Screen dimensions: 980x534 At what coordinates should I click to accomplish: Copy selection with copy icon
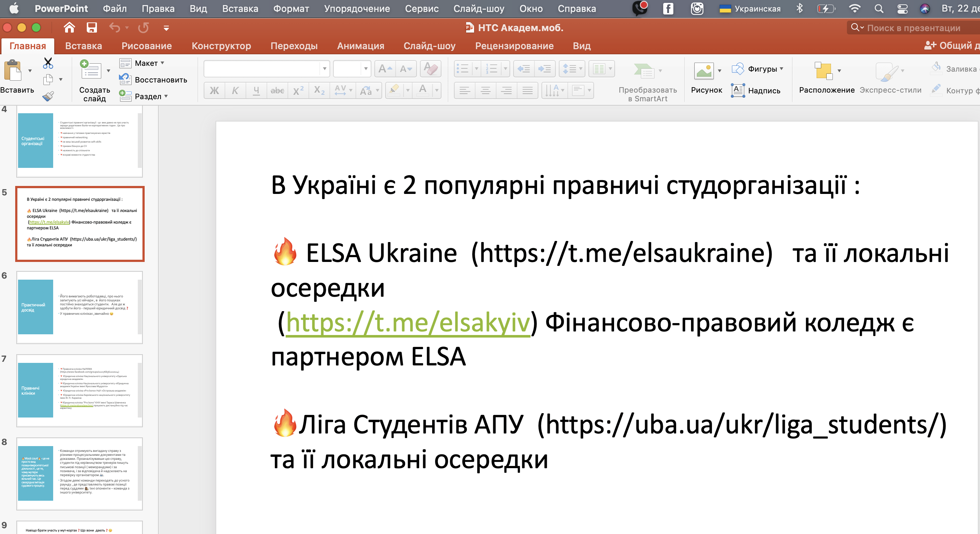[48, 80]
